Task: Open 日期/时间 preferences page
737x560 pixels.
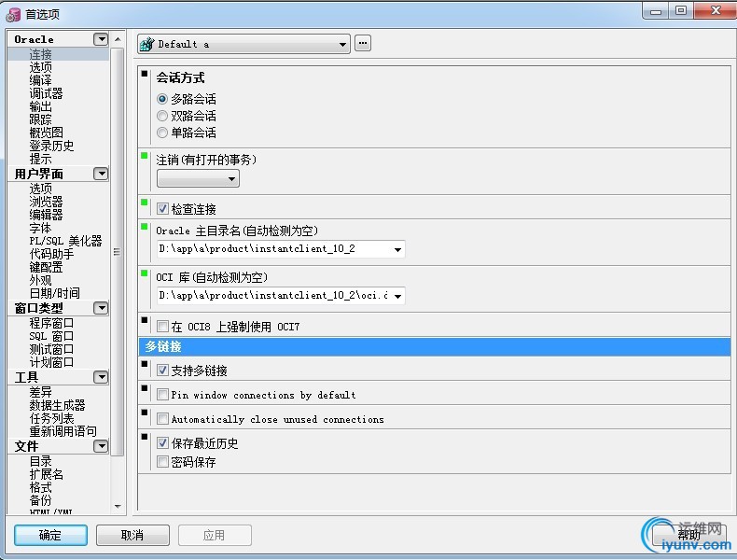Action: coord(54,293)
